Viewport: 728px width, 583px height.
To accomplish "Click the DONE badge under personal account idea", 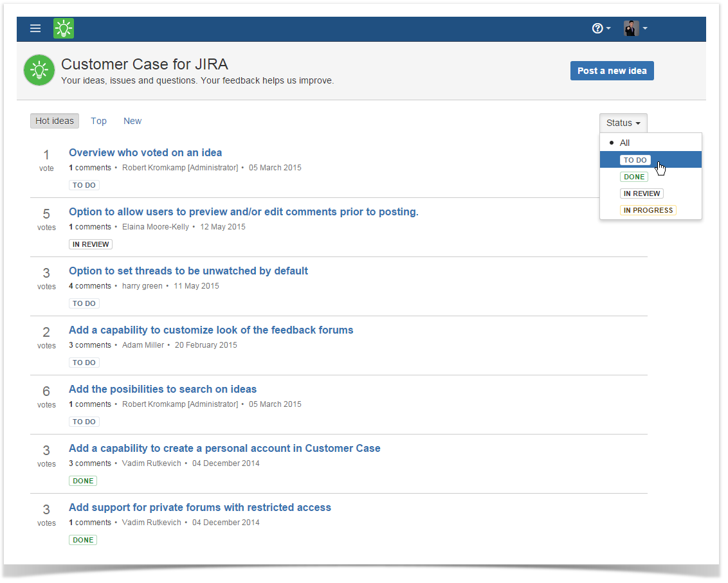I will tap(83, 481).
